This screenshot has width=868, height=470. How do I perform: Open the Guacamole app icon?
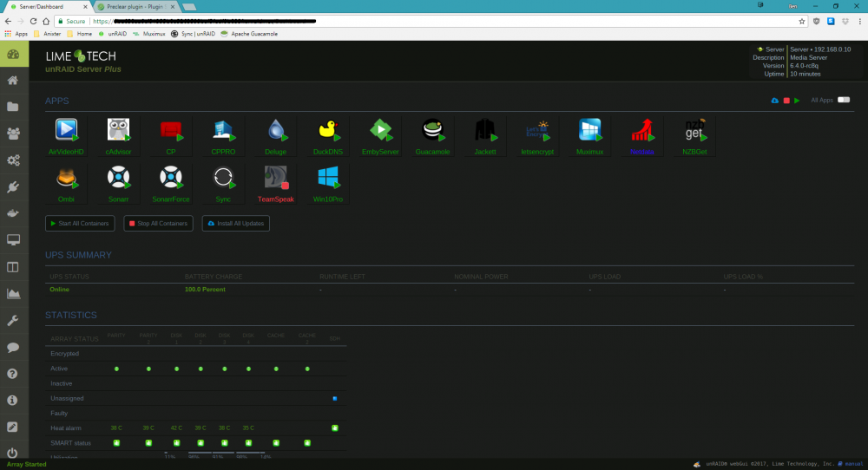click(432, 130)
